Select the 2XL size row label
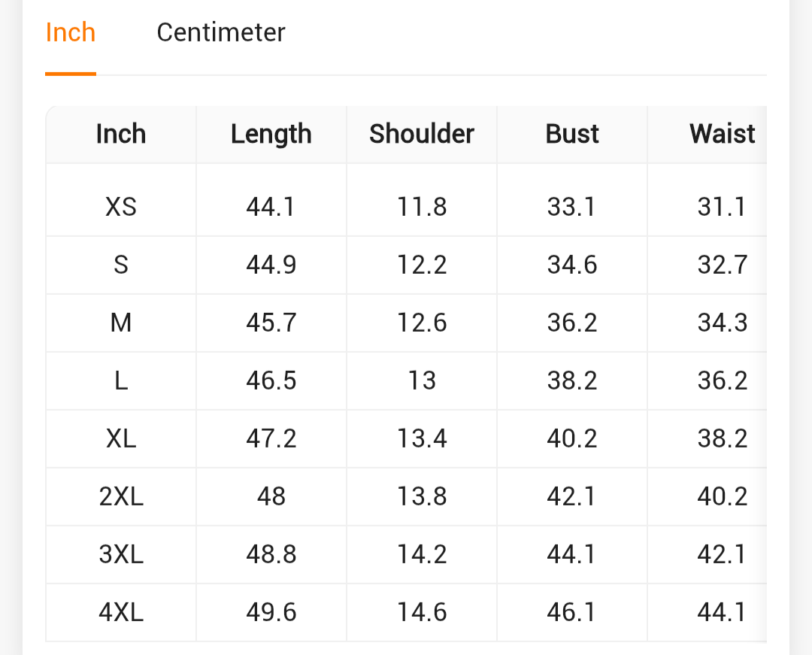Screen dimensions: 812x655 (121, 496)
